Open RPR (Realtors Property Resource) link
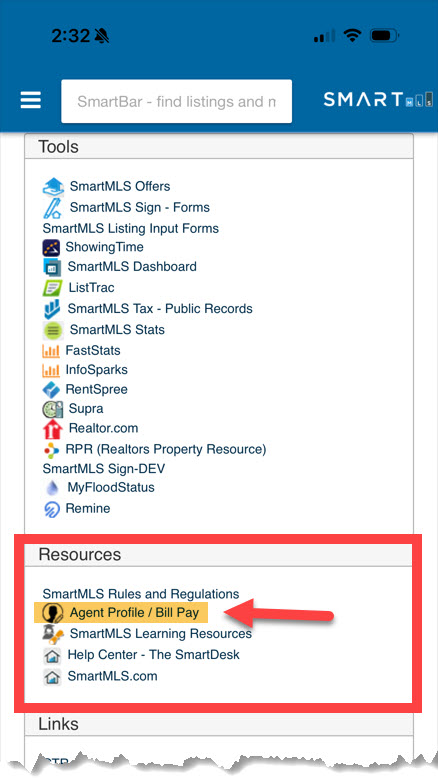This screenshot has width=438, height=779. [x=166, y=449]
